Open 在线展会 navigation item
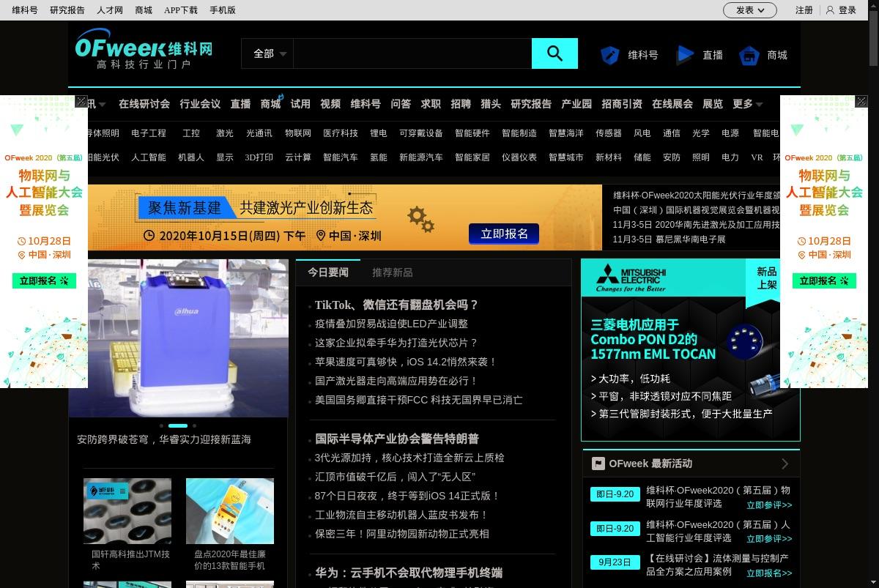Image resolution: width=879 pixels, height=588 pixels. tap(672, 104)
